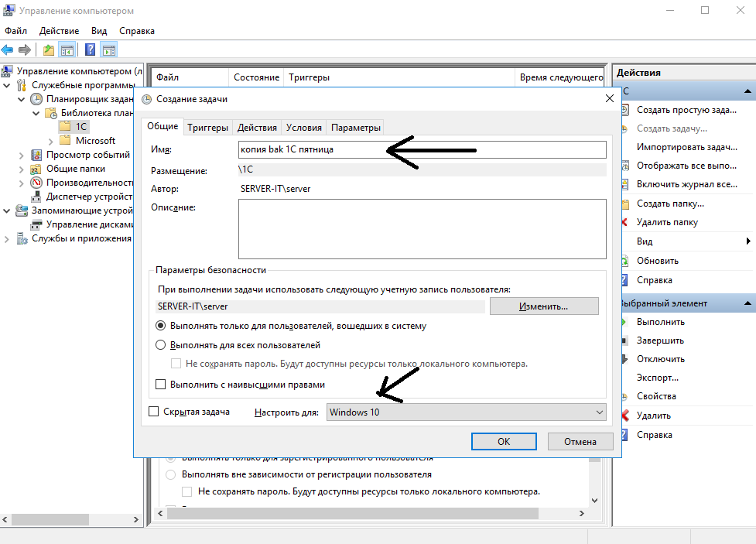The width and height of the screenshot is (756, 544).
Task: Click into the Имя text field
Action: (422, 149)
